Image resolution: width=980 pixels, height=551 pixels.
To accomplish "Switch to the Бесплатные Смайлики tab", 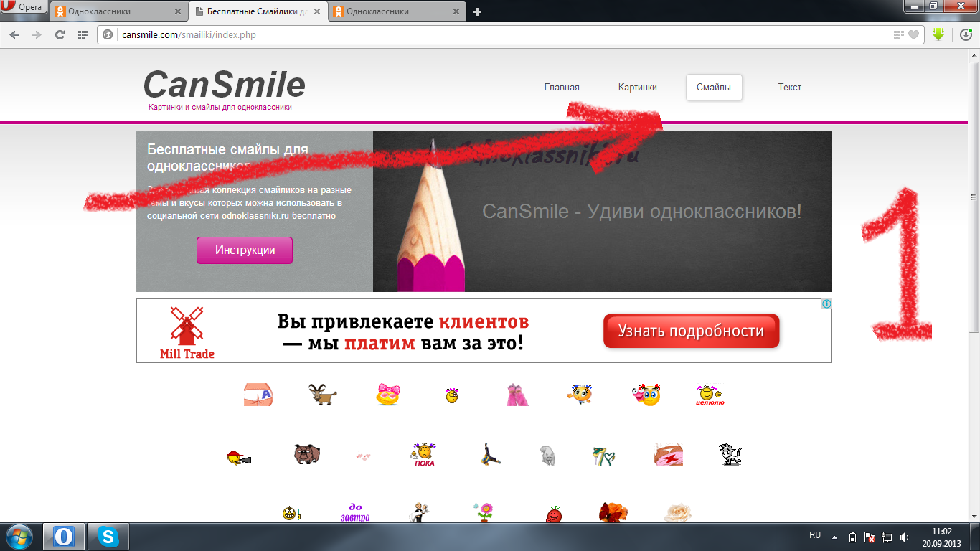I will tap(258, 11).
